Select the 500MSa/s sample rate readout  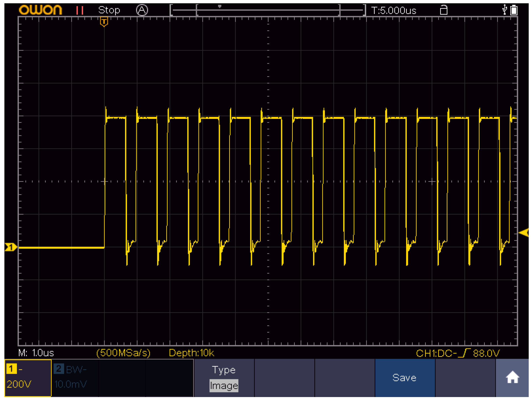[123, 353]
